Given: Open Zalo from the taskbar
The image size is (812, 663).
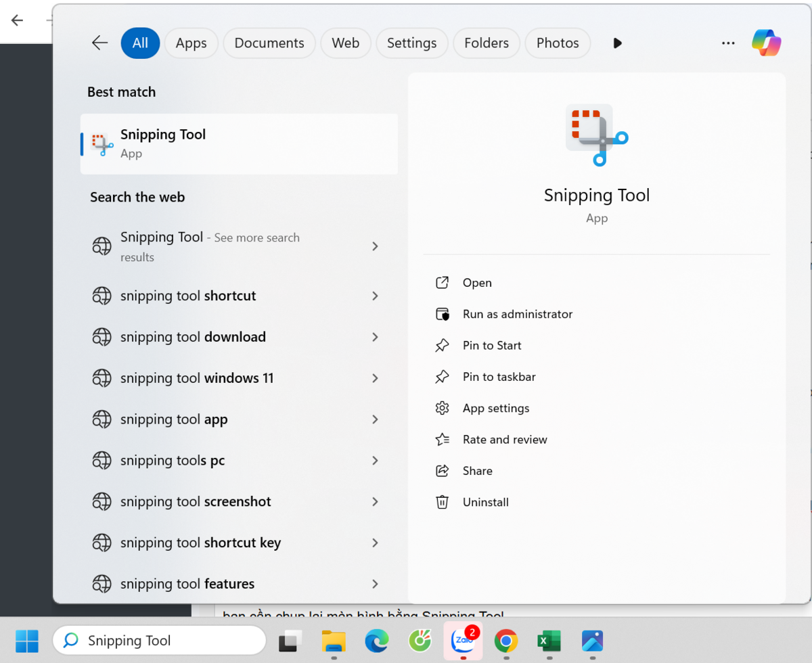Looking at the screenshot, I should point(463,641).
